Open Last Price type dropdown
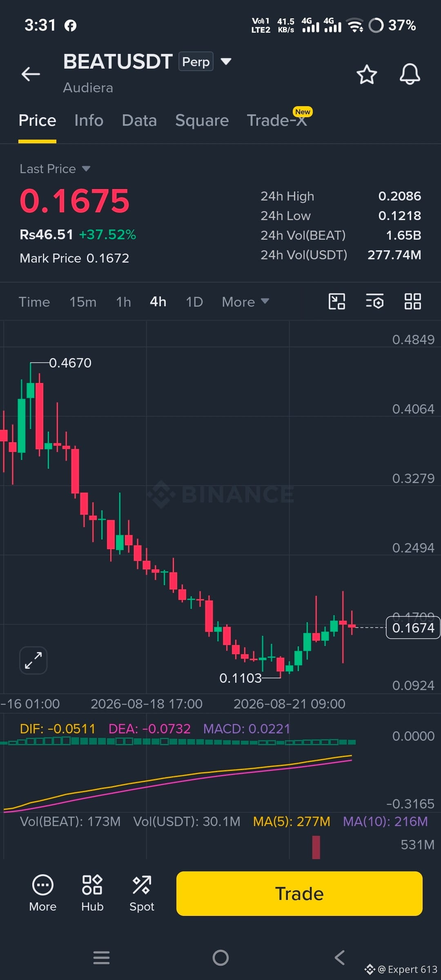The image size is (441, 980). [x=55, y=169]
